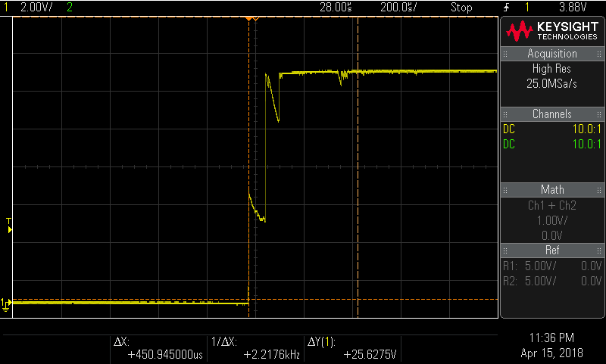Screen dimensions: 606x364
Task: Click the green channel 2 DC coupling entry
Action: (509, 144)
